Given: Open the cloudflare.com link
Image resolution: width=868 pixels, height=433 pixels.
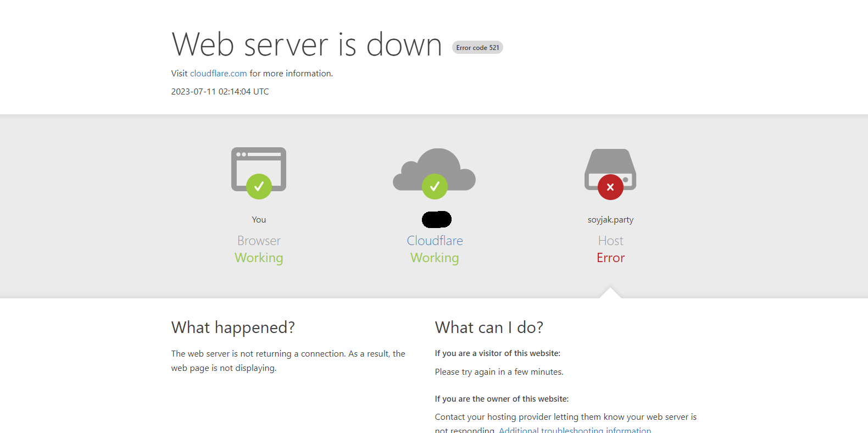Looking at the screenshot, I should point(219,74).
